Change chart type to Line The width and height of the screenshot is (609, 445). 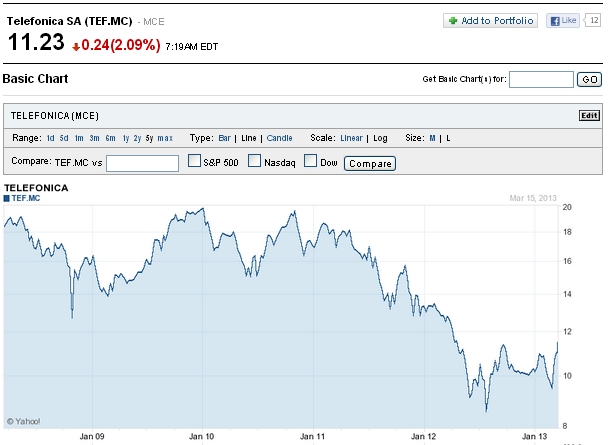(249, 138)
